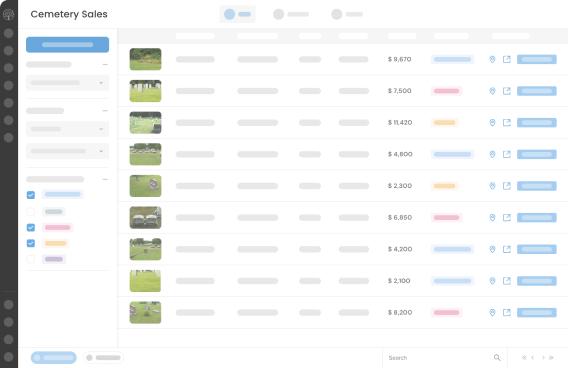Screen dimensions: 568x368
Task: Click the large blue button atop the filter panel
Action: (x=67, y=45)
